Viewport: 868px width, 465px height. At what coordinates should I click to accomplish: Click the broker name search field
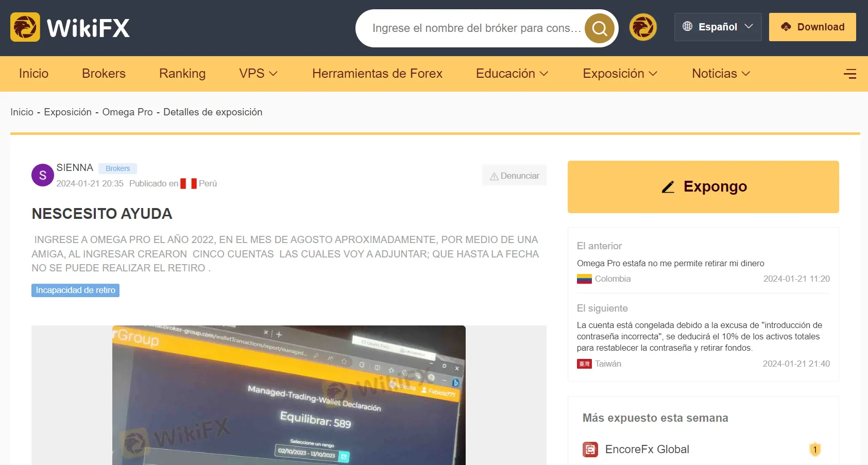[476, 28]
